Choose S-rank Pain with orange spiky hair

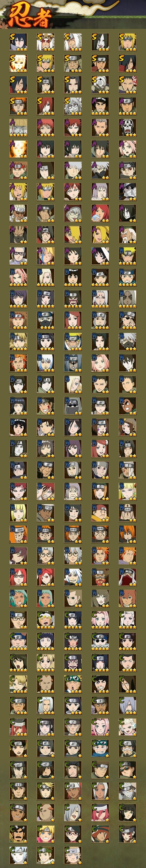tap(18, 106)
